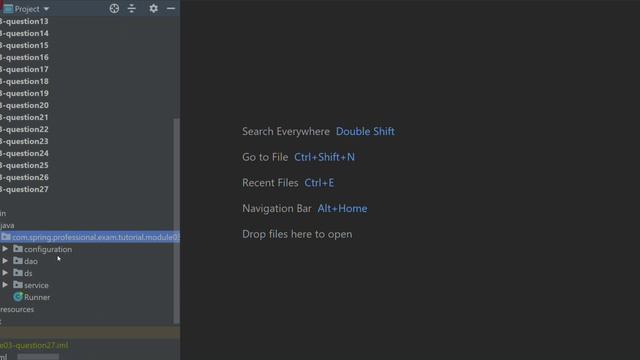
Task: Select the com.spring.professional.exam.tutorial package
Action: coord(96,237)
